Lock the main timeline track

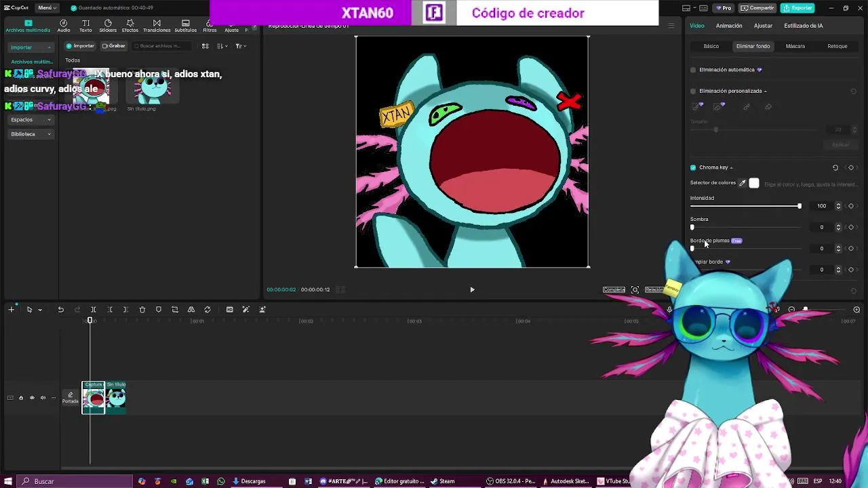(21, 398)
